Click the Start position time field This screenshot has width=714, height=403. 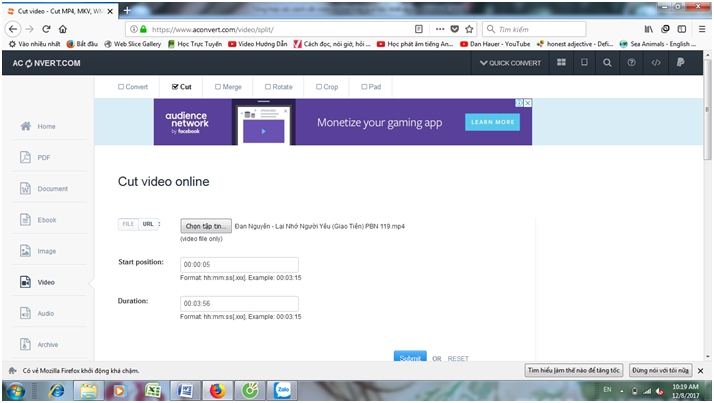pos(239,265)
